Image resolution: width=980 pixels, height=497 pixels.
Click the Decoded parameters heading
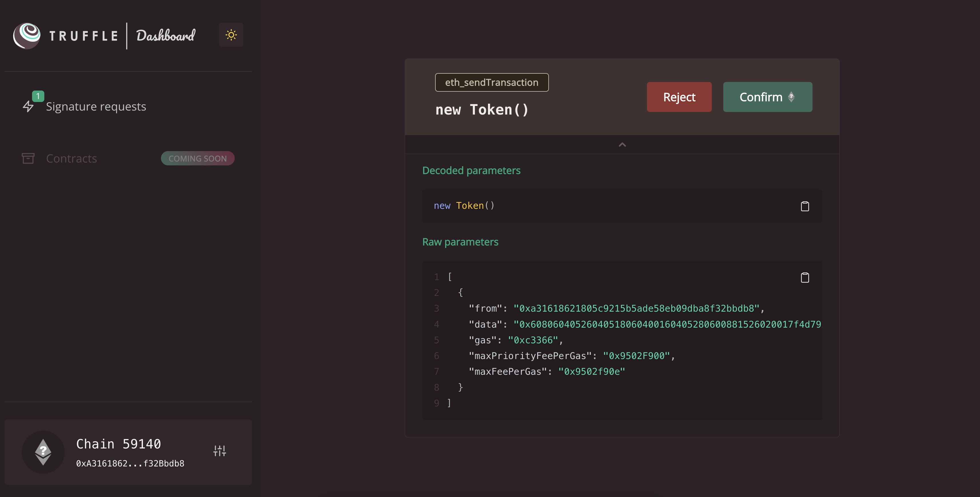(x=471, y=171)
